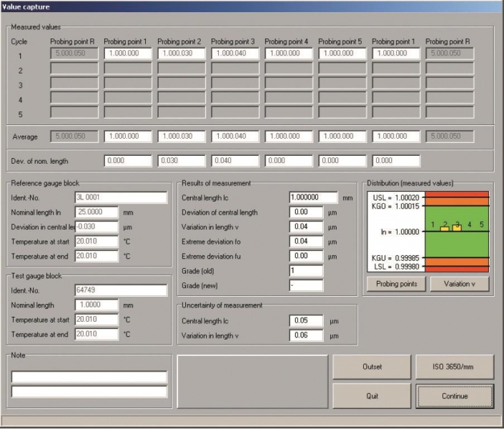
Task: Click reference gauge block Temperature at start field
Action: tap(97, 242)
